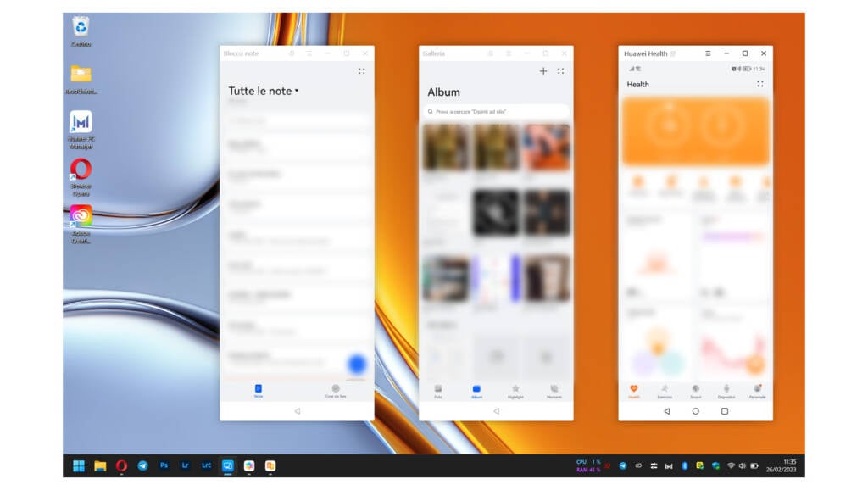Open the four-dot menu beside Health heading

pyautogui.click(x=760, y=84)
